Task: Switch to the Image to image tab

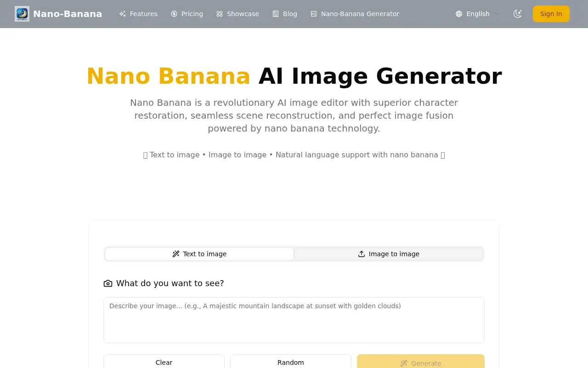Action: tap(389, 254)
